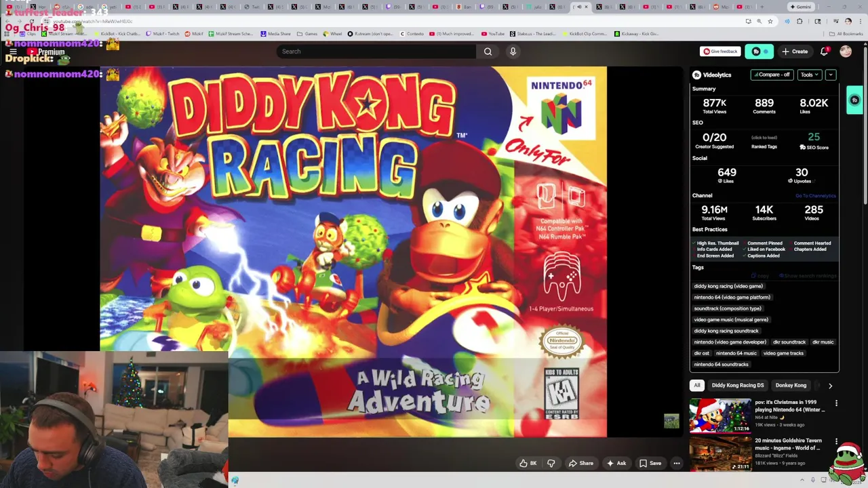Open the account avatar menu
The height and width of the screenshot is (488, 868).
846,52
